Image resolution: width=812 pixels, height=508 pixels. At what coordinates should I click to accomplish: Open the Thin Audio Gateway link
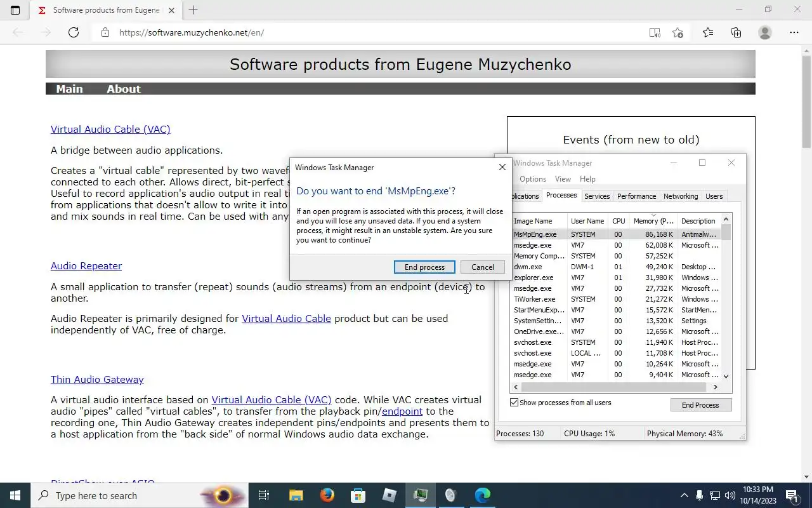coord(97,380)
